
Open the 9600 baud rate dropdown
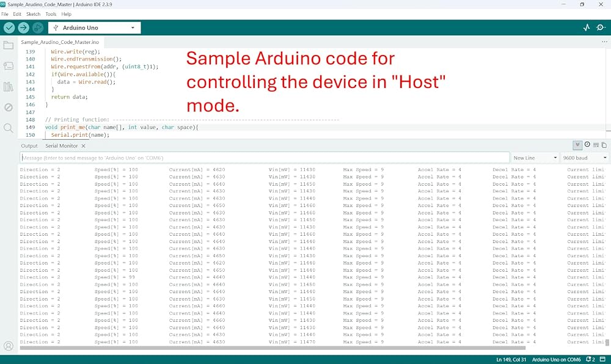pos(585,158)
